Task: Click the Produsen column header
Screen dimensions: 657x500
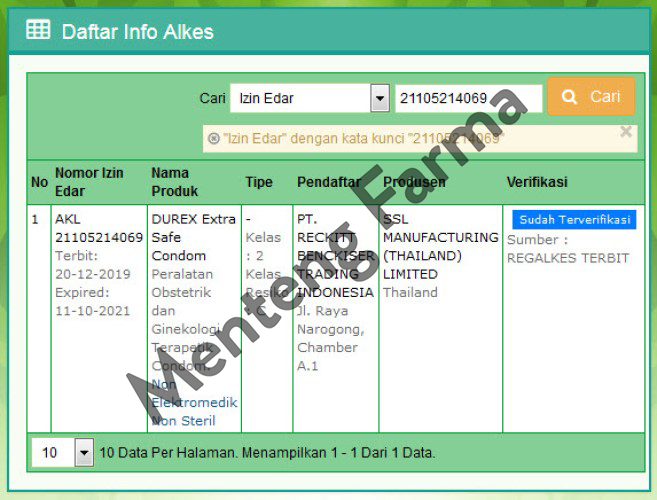Action: [414, 182]
